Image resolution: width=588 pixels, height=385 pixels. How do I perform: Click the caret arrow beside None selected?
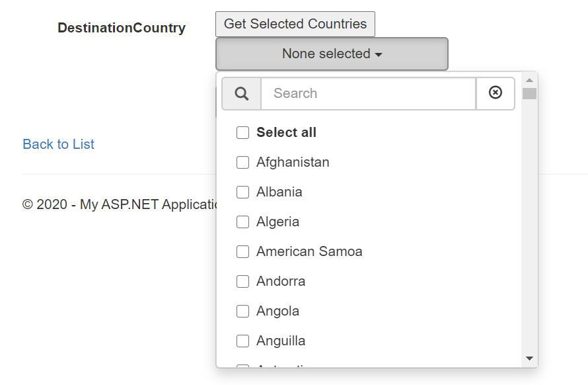tap(379, 55)
